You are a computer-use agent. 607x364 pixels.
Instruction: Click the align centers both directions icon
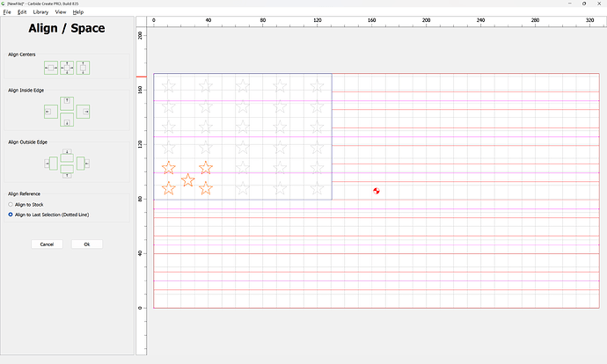[67, 68]
